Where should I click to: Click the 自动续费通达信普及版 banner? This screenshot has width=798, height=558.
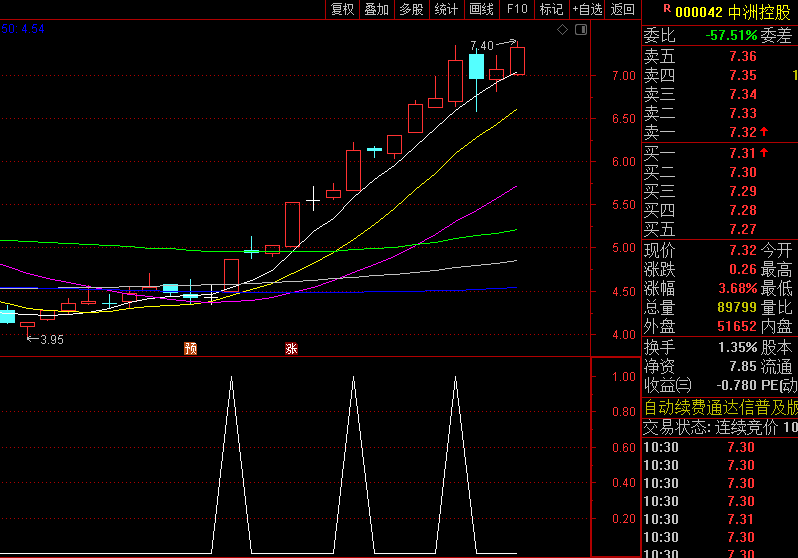pyautogui.click(x=720, y=407)
